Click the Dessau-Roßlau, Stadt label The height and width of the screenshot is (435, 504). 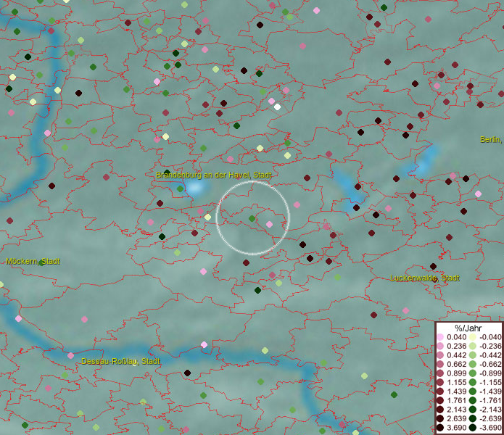click(120, 361)
